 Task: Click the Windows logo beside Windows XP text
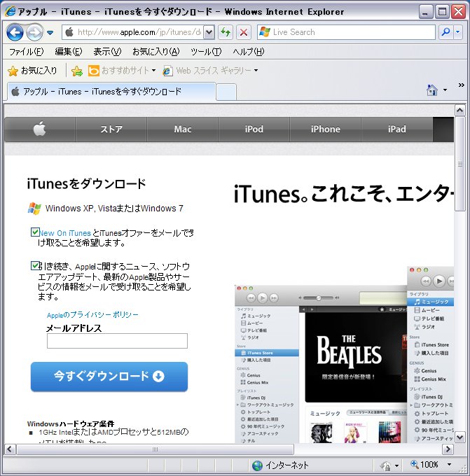tap(34, 209)
